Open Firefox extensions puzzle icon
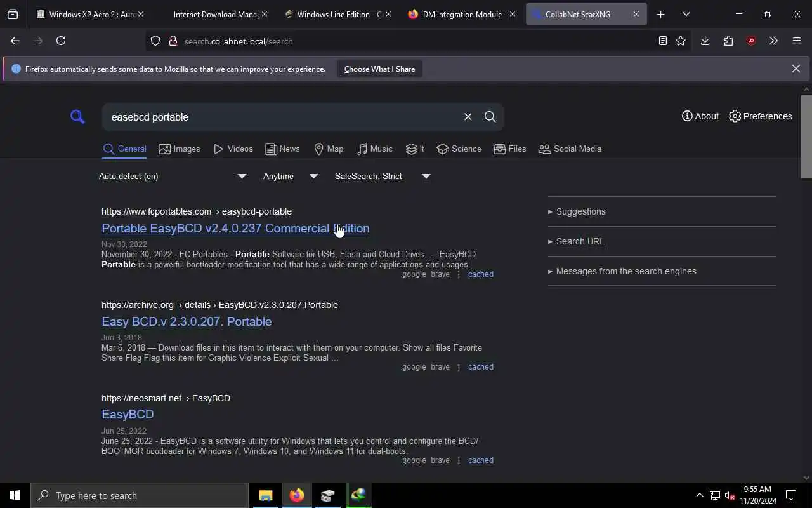Image resolution: width=812 pixels, height=508 pixels. click(x=728, y=41)
